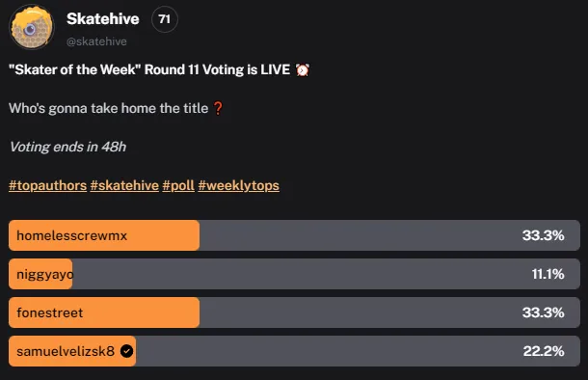The width and height of the screenshot is (588, 380).
Task: Click the "Voting ends in 48h" text
Action: click(67, 147)
